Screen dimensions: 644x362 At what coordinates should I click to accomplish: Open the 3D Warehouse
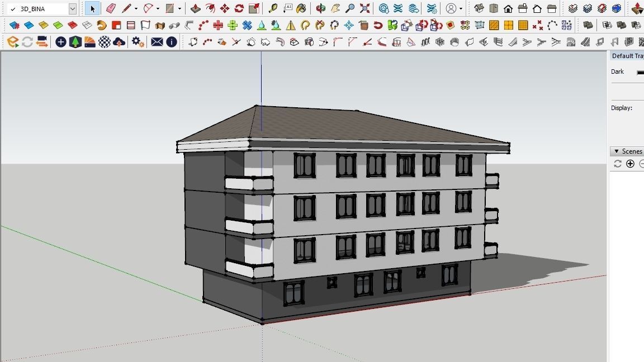(x=383, y=8)
